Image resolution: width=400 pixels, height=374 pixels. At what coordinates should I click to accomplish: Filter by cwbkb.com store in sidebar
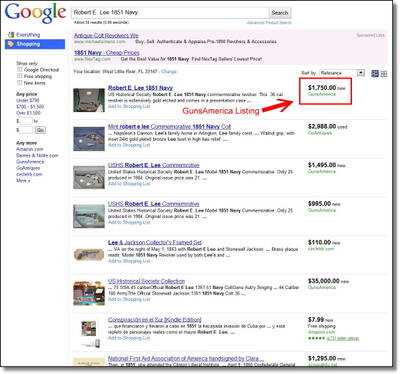[29, 174]
